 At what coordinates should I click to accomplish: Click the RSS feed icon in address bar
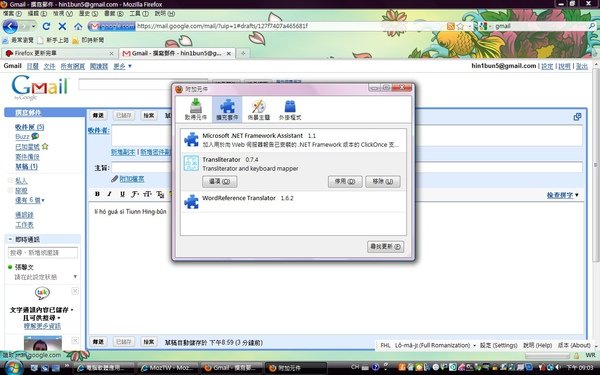pos(451,26)
